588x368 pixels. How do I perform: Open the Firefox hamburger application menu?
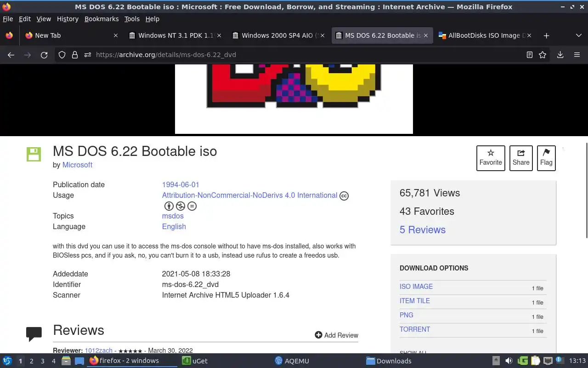[577, 55]
